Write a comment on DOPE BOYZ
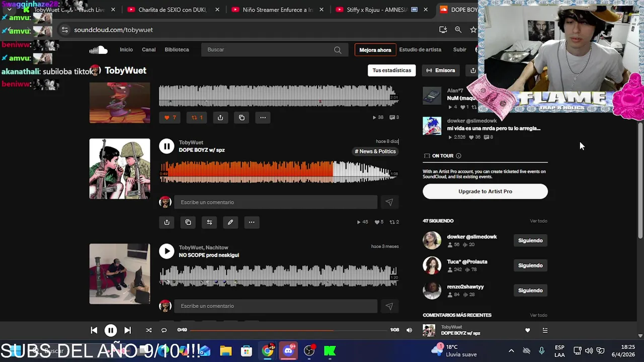Image resolution: width=644 pixels, height=362 pixels. [276, 202]
